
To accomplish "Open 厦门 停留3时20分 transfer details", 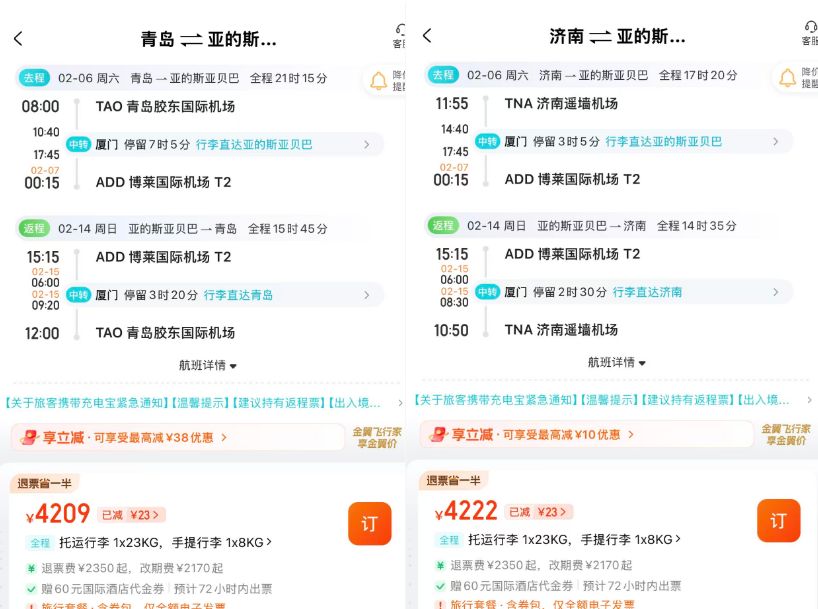I will (225, 295).
